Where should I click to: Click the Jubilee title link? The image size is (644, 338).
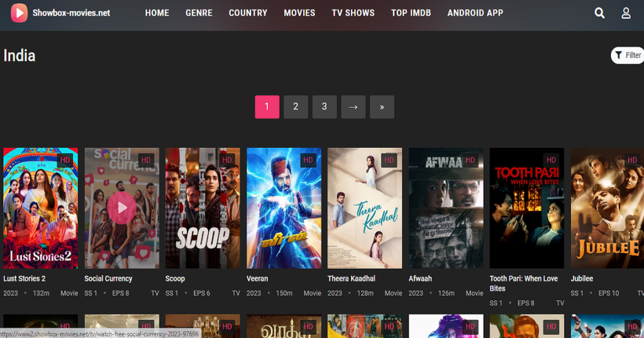click(582, 278)
